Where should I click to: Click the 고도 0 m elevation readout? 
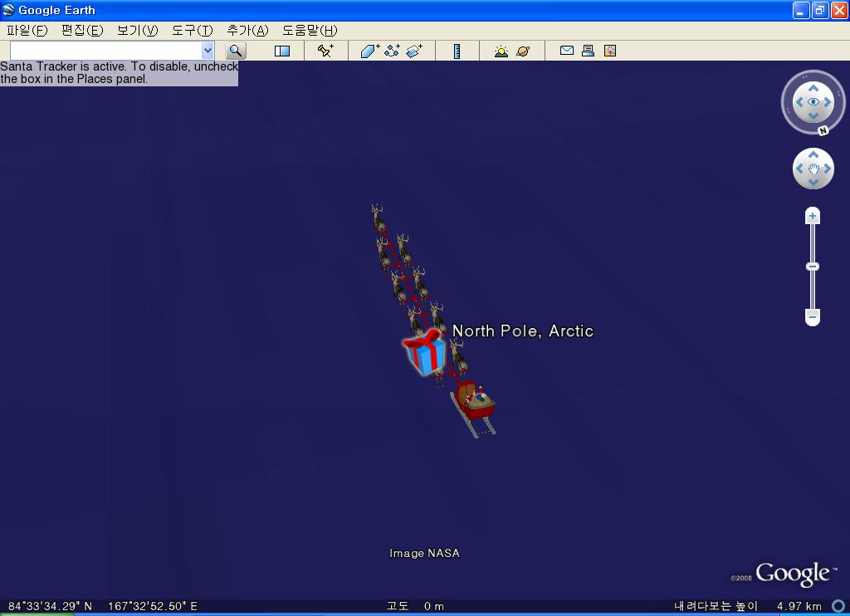tap(415, 606)
